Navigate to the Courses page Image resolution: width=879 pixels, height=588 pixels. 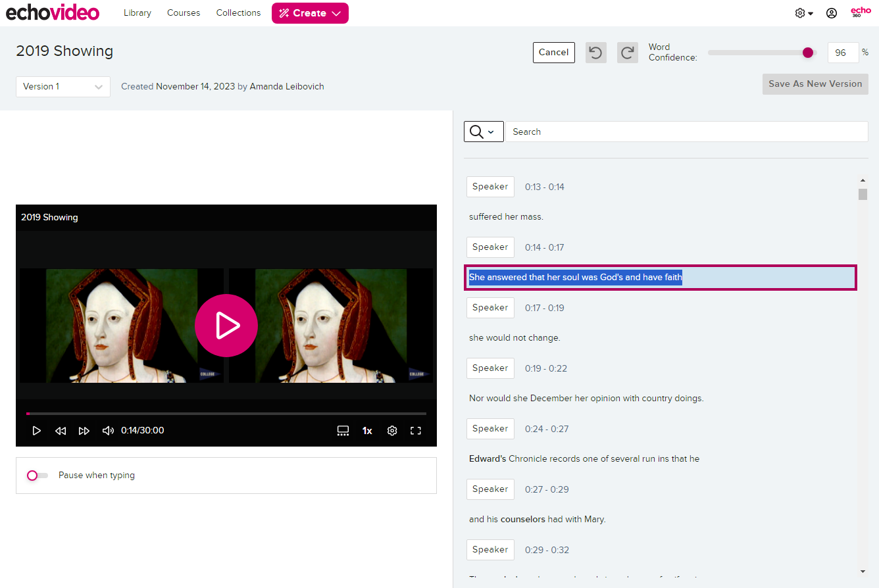(x=183, y=12)
